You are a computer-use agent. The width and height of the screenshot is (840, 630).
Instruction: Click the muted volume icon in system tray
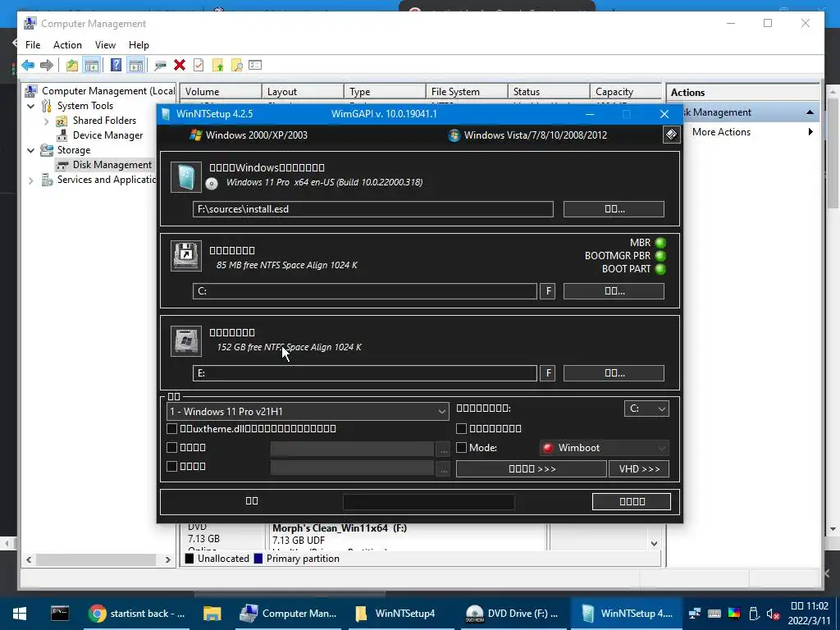[x=773, y=614]
